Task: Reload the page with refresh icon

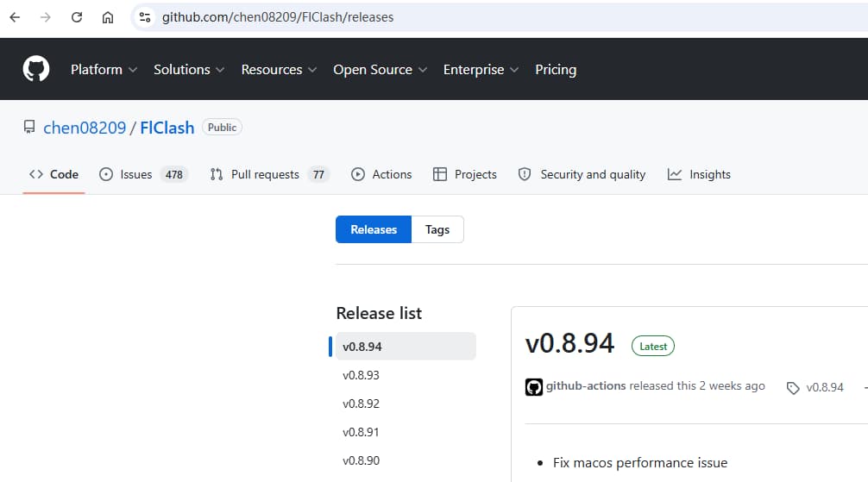Action: pyautogui.click(x=77, y=17)
